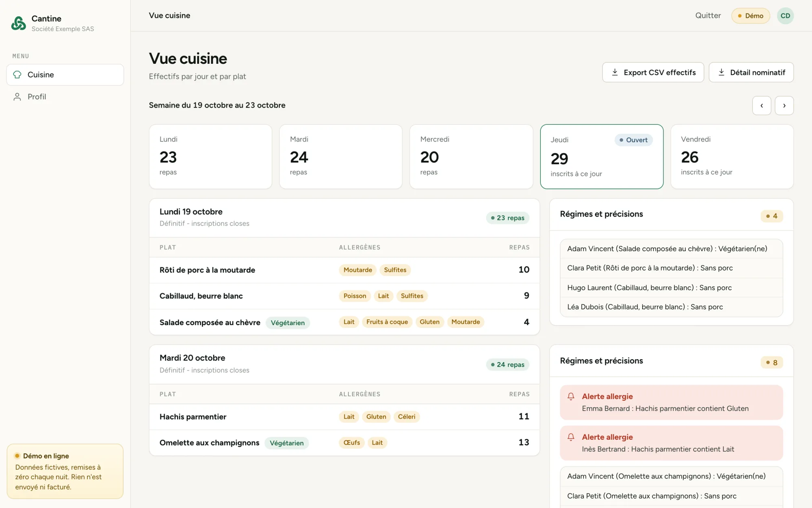Click the Fruits à coque allergen tag
Viewport: 812px width, 508px height.
pyautogui.click(x=387, y=322)
